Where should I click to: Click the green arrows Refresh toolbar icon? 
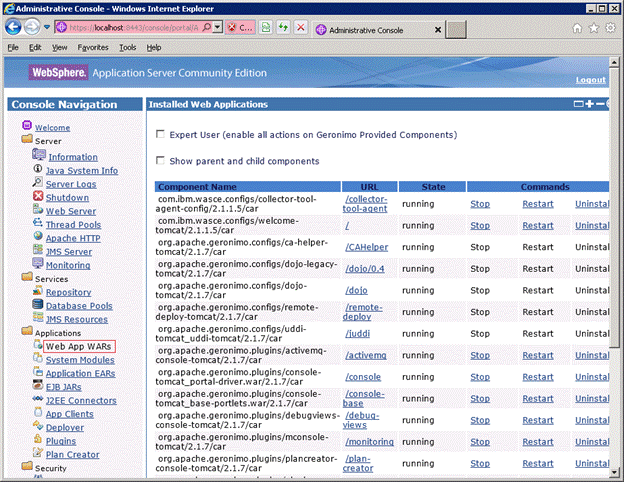(x=283, y=27)
